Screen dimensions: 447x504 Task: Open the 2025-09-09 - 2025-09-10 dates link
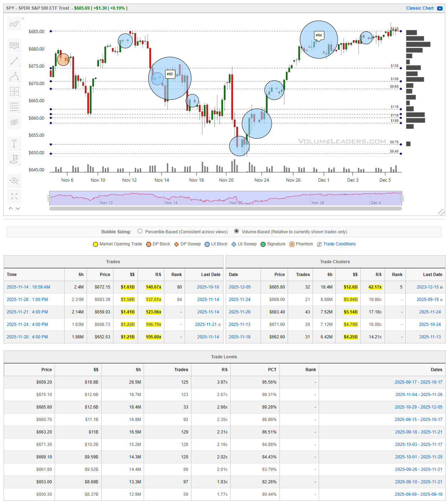pos(418,494)
